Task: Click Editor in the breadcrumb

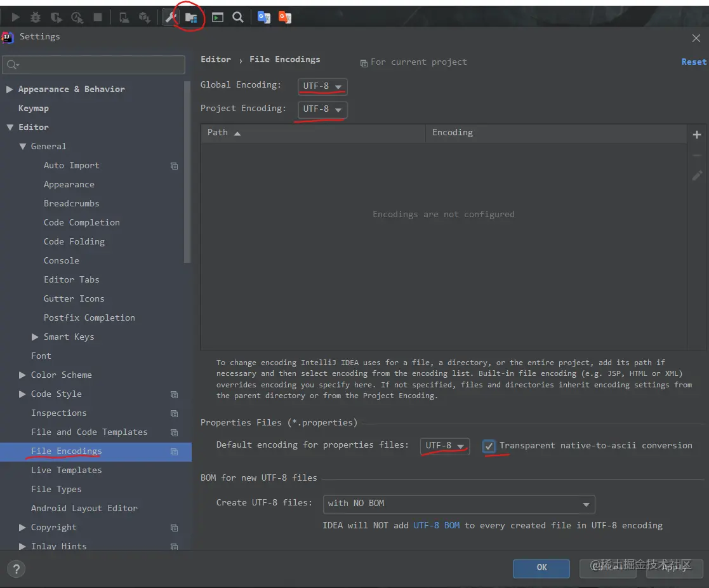Action: point(216,59)
